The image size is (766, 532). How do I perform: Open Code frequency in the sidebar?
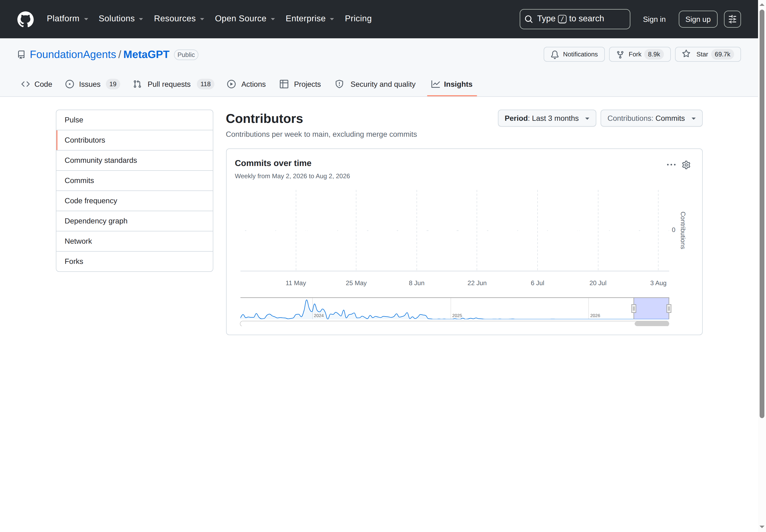tap(134, 201)
